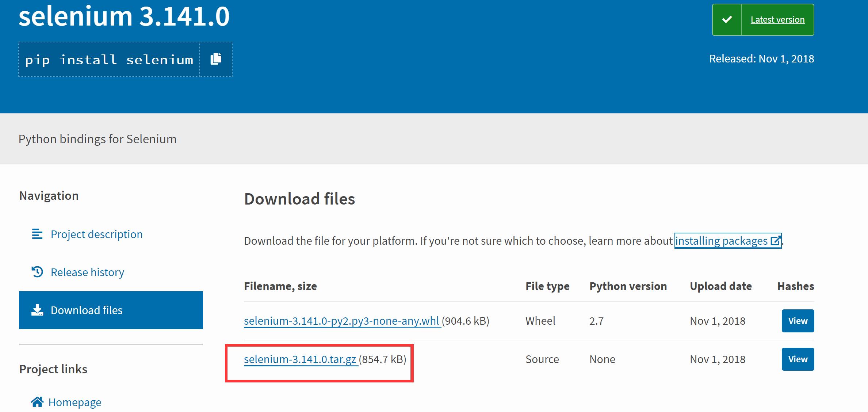Click the Hashes column header
This screenshot has width=868, height=412.
point(795,286)
